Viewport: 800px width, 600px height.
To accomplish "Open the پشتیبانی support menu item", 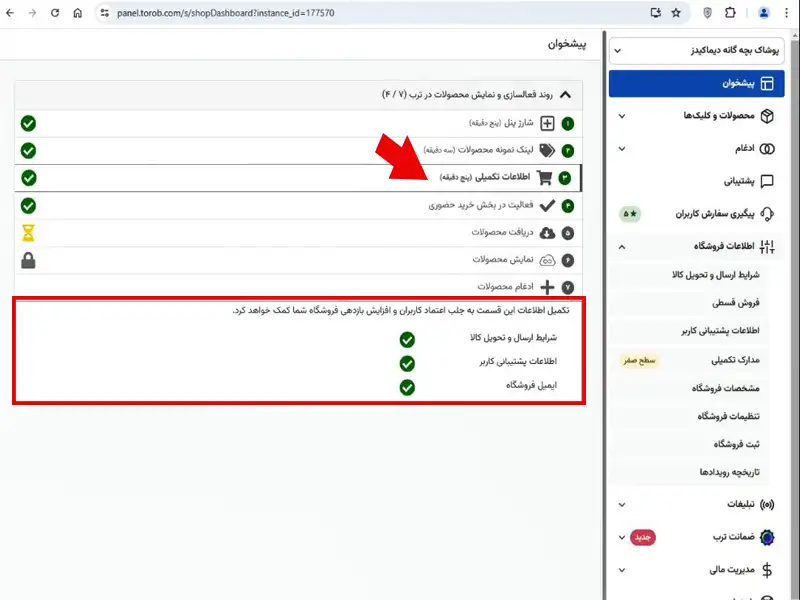I will point(696,181).
